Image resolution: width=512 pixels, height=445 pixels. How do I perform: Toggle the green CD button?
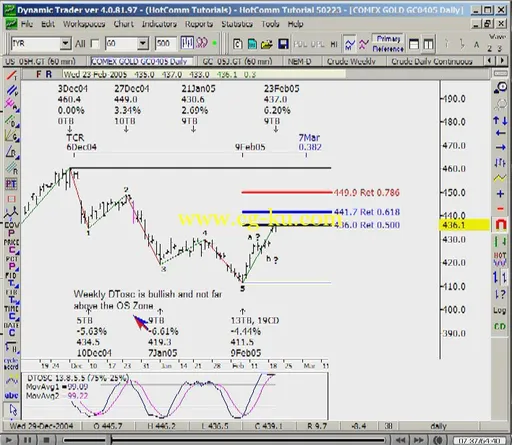click(500, 326)
